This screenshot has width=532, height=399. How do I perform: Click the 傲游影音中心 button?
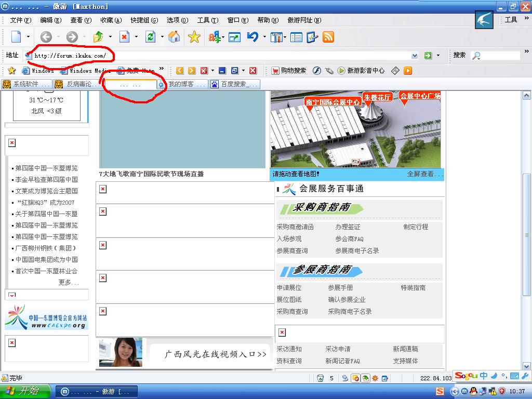(361, 71)
